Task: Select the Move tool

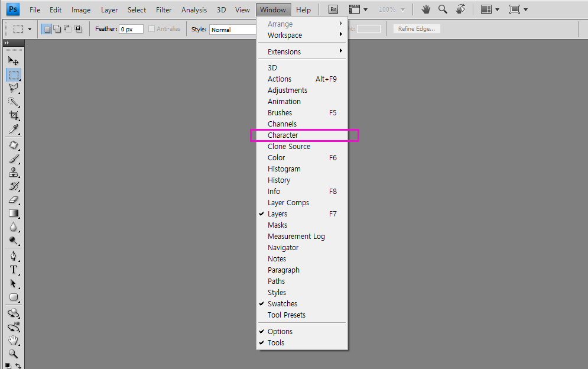Action: tap(14, 61)
